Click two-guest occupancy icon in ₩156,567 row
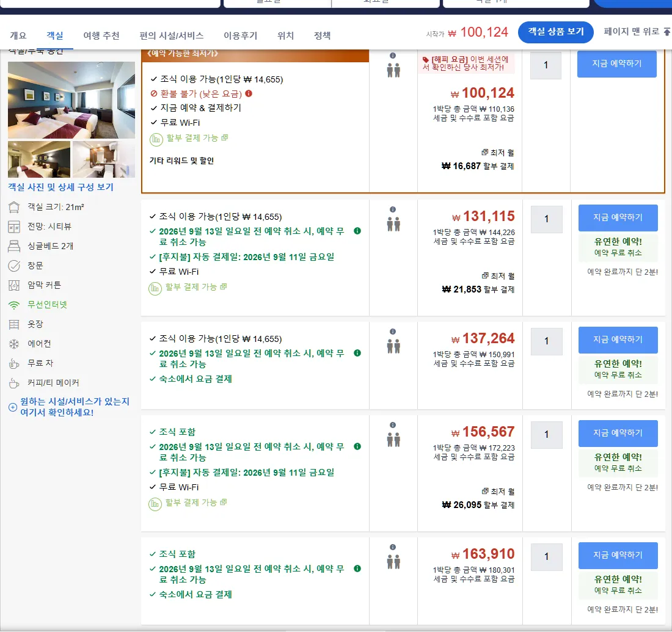Image resolution: width=672 pixels, height=632 pixels. tap(393, 440)
